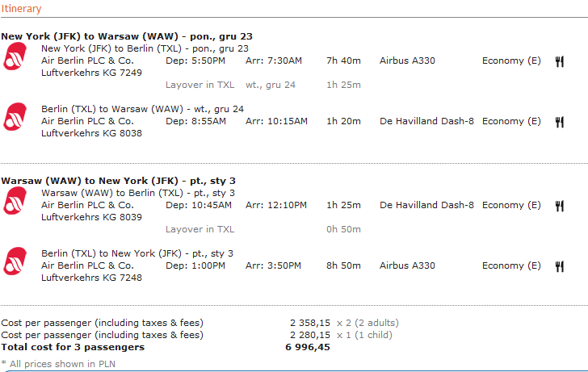Viewport: 588px width, 372px height.
Task: Click New York (JFK) to Warsaw (WAW) header
Action: point(127,36)
